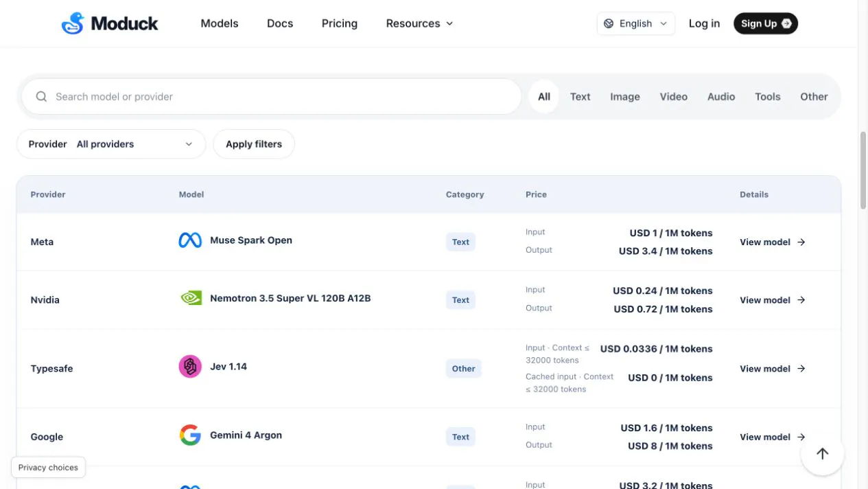
Task: View model details for Gemini 4 Argon
Action: pos(773,437)
